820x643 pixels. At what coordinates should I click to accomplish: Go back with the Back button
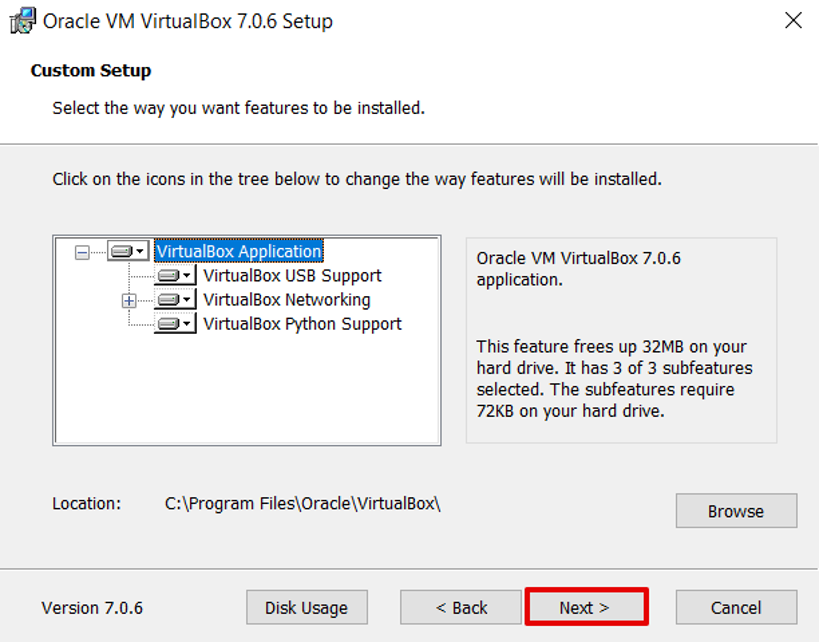click(461, 607)
